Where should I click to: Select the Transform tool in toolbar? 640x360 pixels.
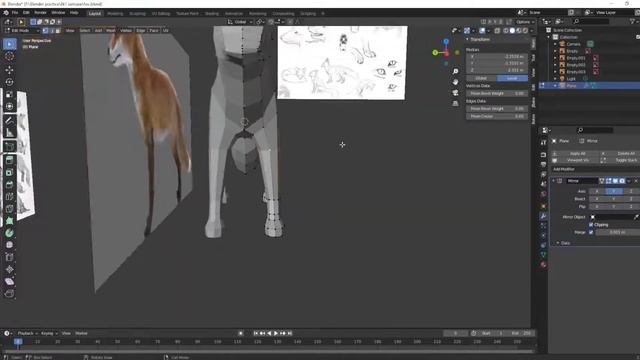coord(10,107)
